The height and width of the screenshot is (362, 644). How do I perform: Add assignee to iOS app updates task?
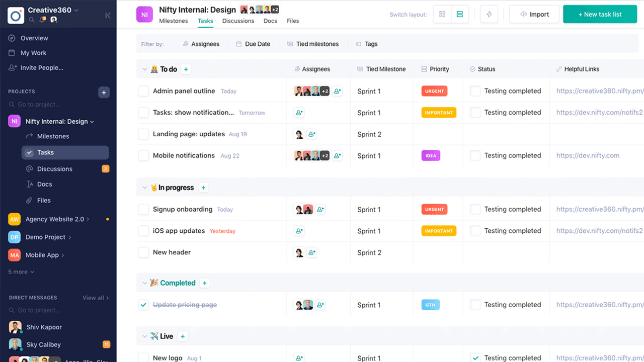click(299, 231)
